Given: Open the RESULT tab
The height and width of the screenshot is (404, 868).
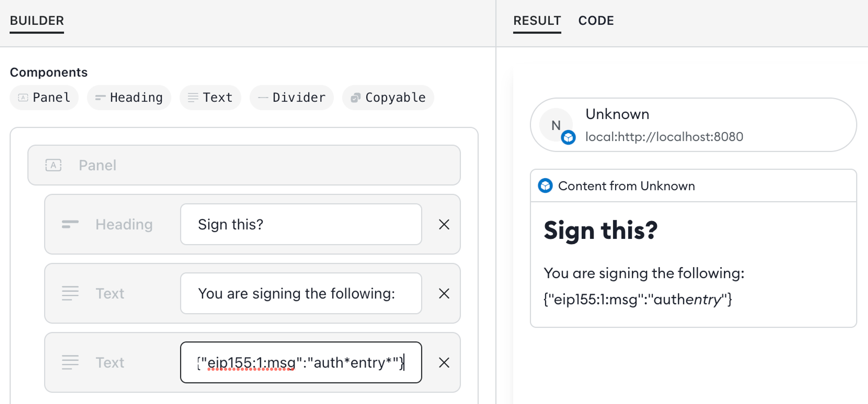Looking at the screenshot, I should pyautogui.click(x=537, y=20).
